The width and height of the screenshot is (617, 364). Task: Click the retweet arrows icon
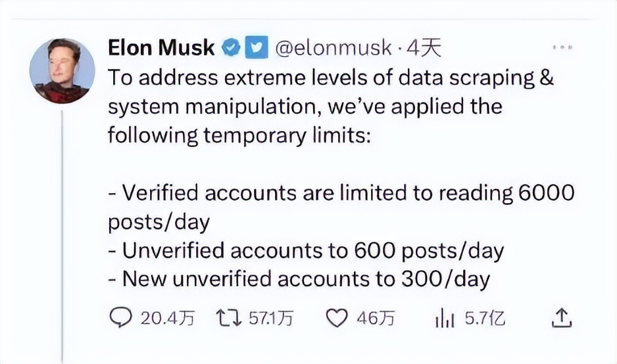click(x=228, y=319)
